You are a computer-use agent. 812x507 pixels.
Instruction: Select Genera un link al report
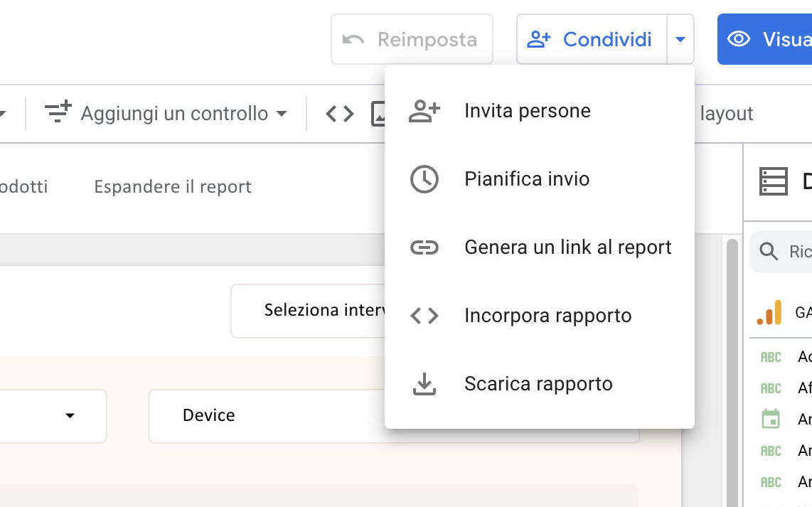540,247
